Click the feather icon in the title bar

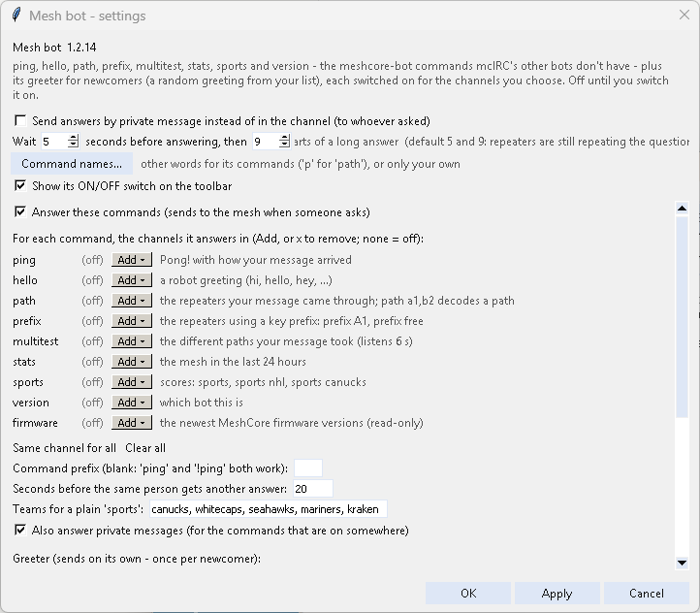16,15
